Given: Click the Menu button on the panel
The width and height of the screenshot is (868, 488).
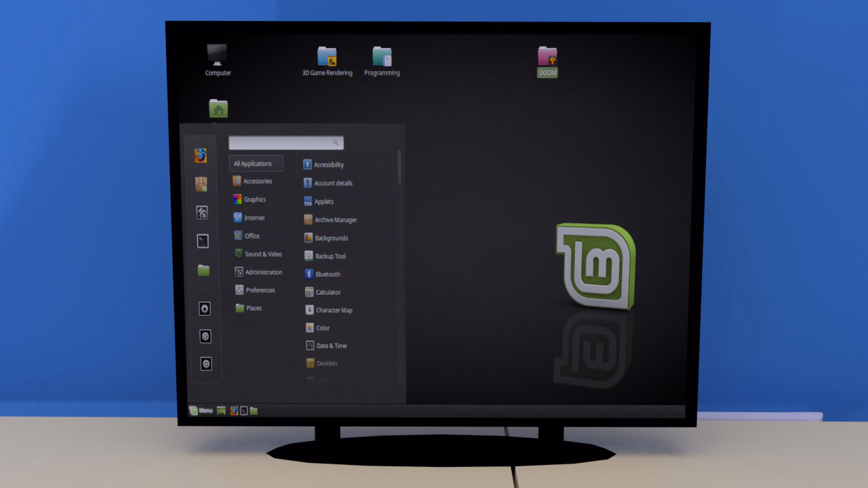Looking at the screenshot, I should click(201, 411).
